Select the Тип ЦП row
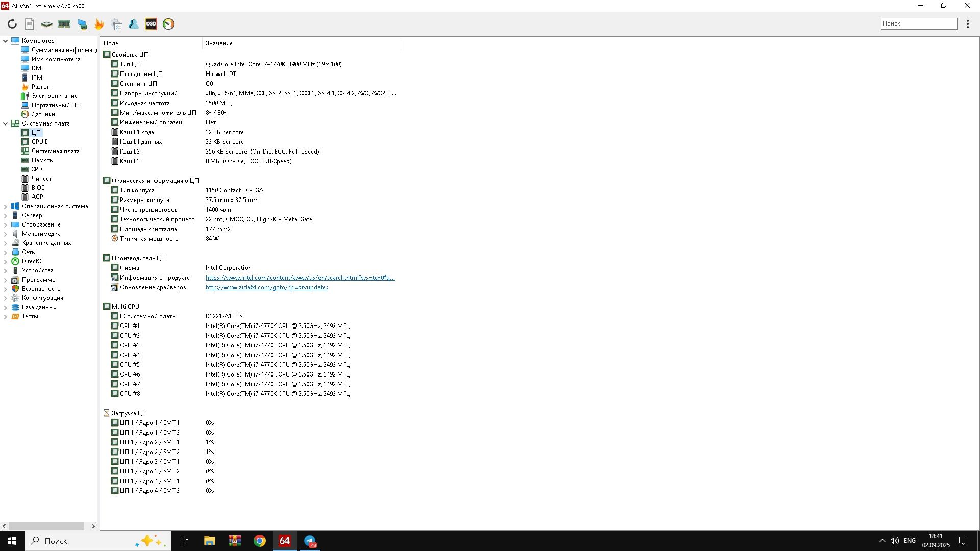Screen dimensions: 980x551 point(250,64)
